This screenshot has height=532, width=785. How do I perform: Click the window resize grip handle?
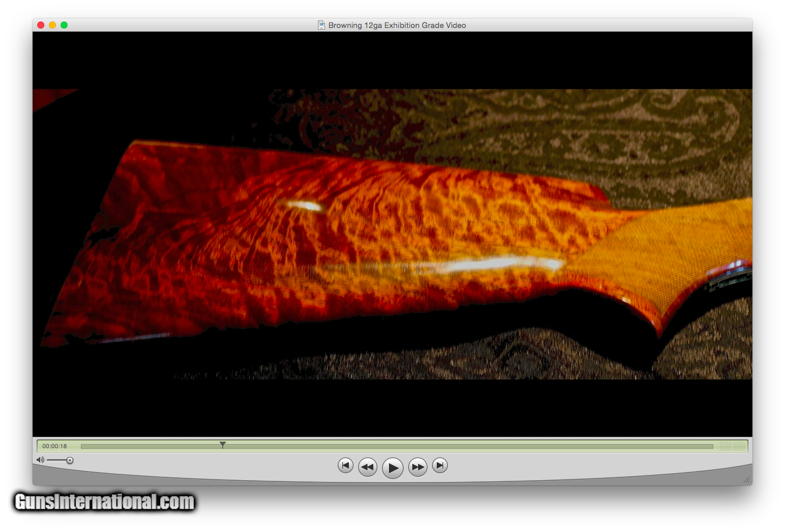pyautogui.click(x=747, y=480)
